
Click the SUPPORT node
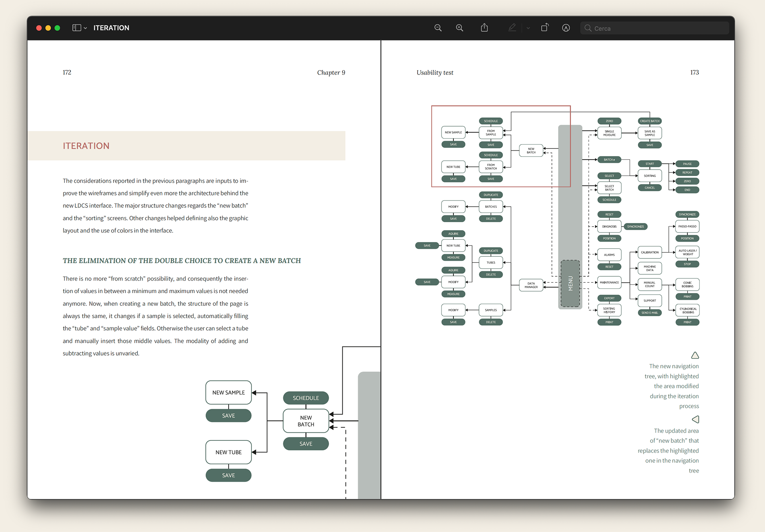pyautogui.click(x=650, y=301)
